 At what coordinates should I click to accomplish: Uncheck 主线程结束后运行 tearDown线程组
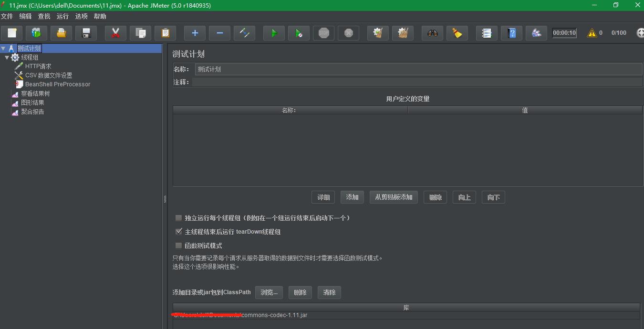(179, 232)
